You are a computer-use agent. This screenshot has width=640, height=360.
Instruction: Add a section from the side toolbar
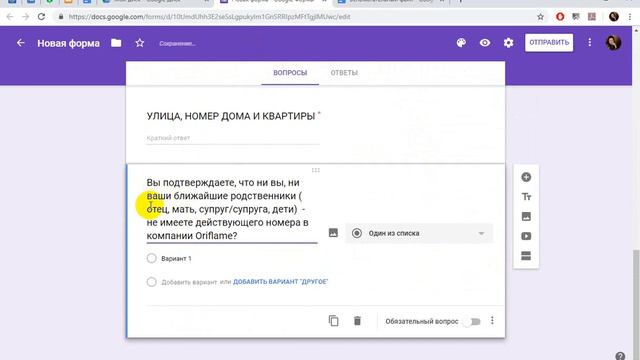tap(526, 256)
